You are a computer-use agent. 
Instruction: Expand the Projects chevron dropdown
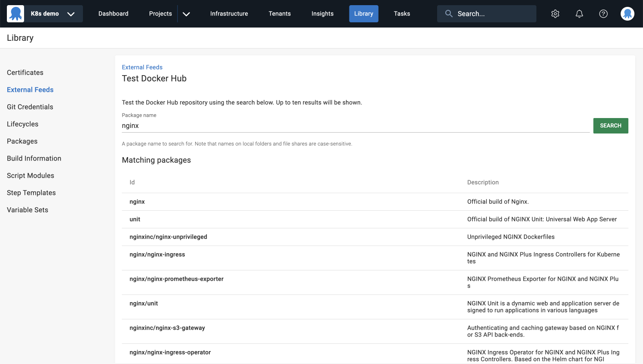(x=186, y=13)
